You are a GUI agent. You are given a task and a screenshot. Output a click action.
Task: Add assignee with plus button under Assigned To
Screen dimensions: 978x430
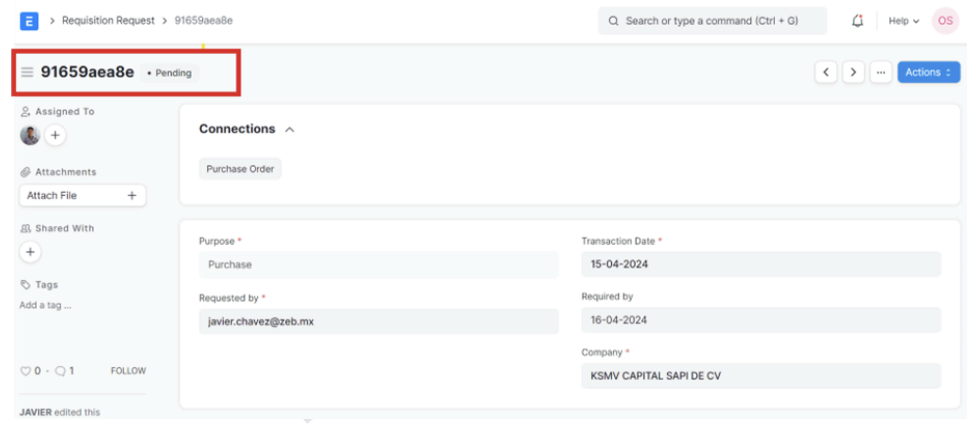point(55,135)
